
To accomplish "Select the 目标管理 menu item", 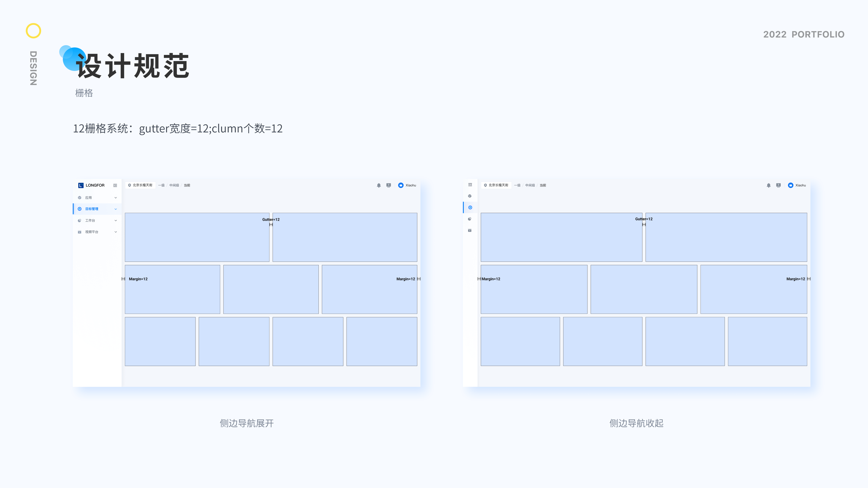I will 97,209.
